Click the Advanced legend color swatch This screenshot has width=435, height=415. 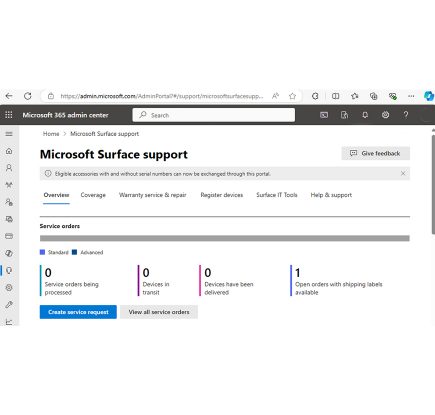(74, 252)
